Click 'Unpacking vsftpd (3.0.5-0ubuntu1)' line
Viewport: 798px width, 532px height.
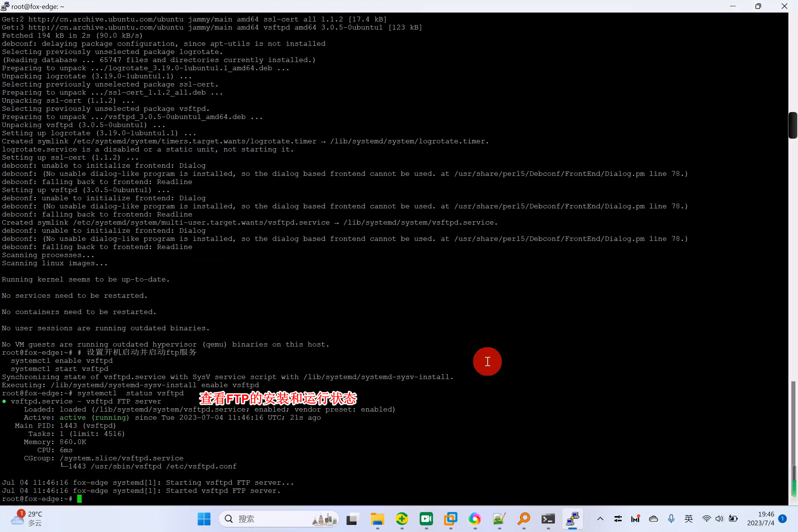click(83, 125)
